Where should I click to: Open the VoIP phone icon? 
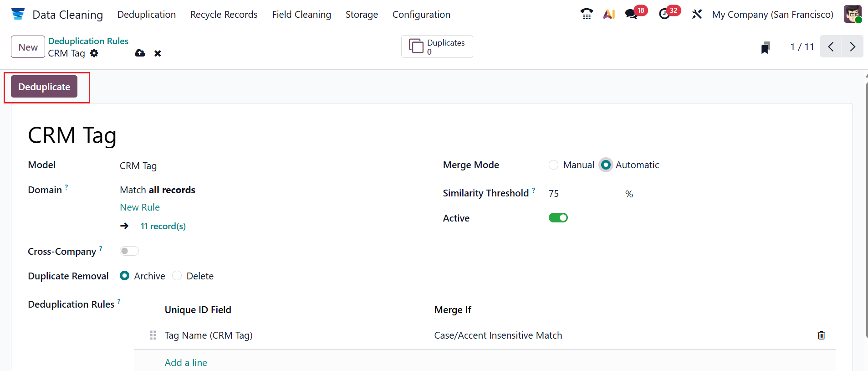click(587, 14)
